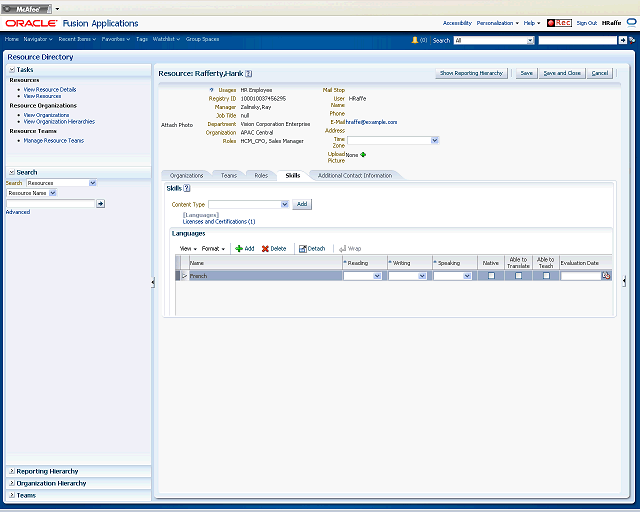The height and width of the screenshot is (512, 640).
Task: Collapse the Tasks panel
Action: coord(12,70)
